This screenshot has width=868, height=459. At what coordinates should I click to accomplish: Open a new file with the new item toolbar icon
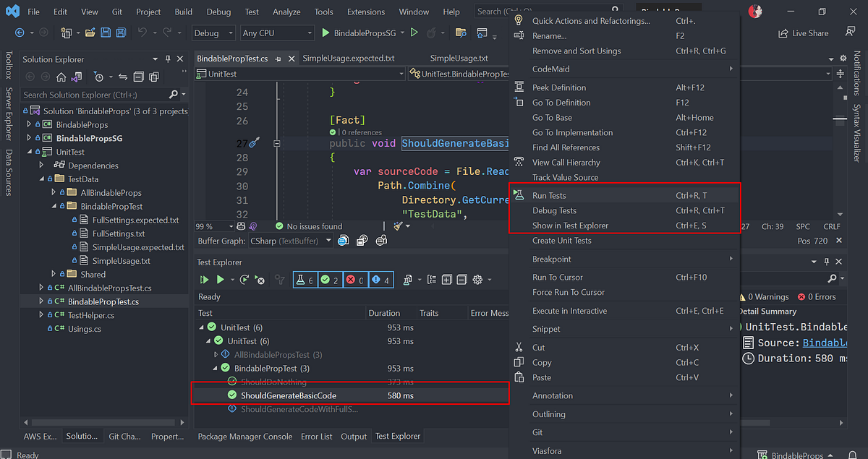pyautogui.click(x=67, y=32)
